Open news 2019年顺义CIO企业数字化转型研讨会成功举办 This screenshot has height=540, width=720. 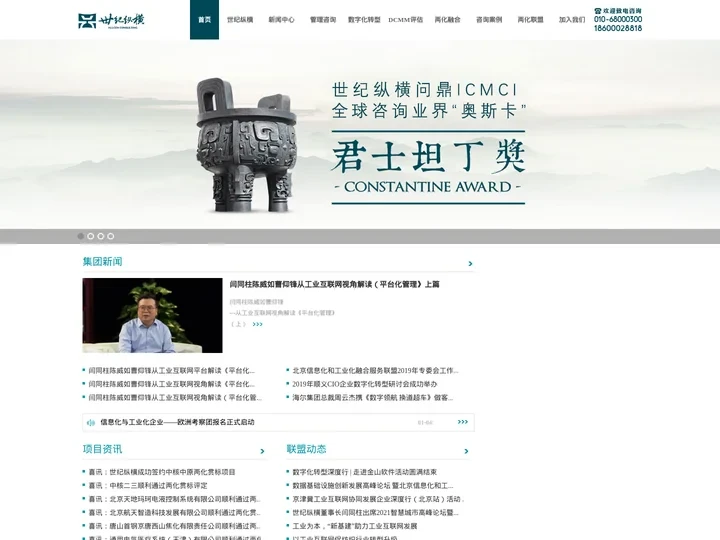coord(365,384)
